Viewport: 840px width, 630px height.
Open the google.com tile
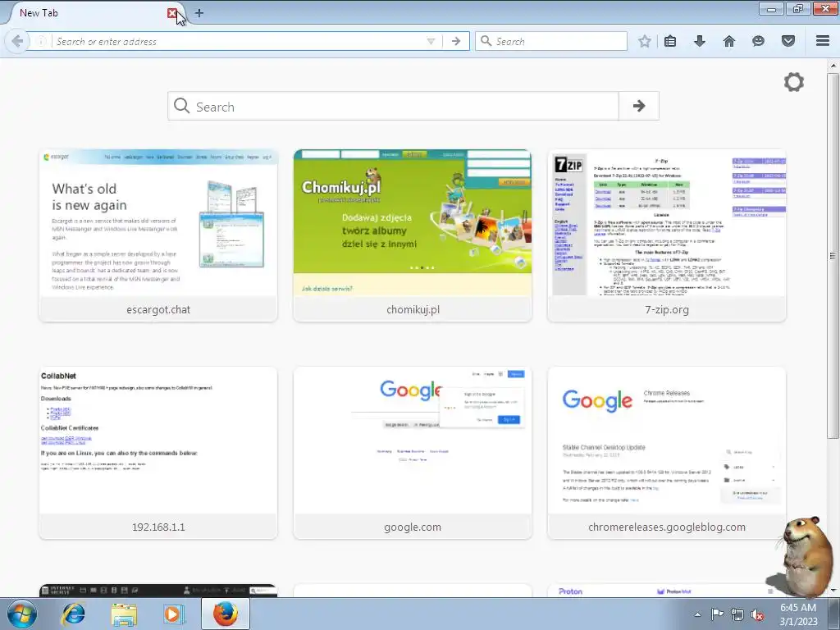tap(413, 453)
